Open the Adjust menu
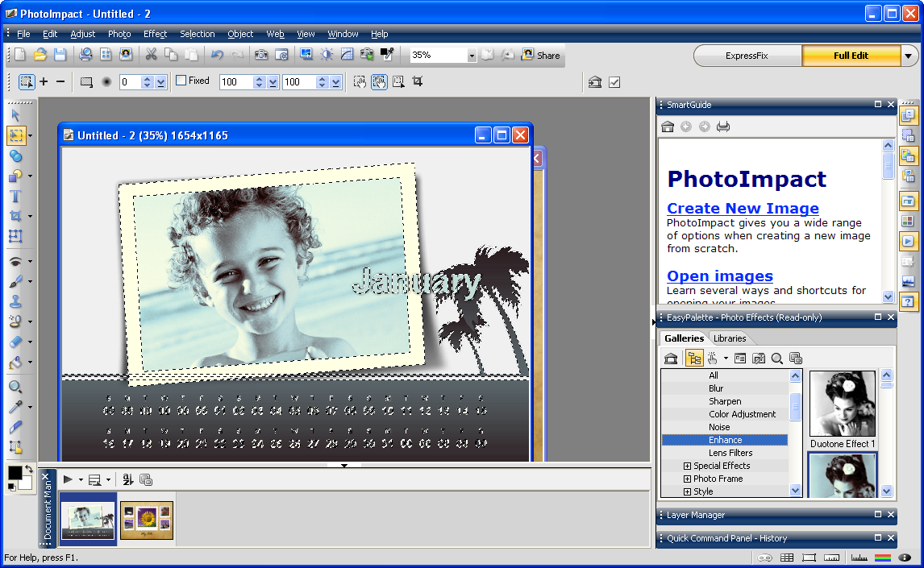This screenshot has width=924, height=568. point(82,34)
